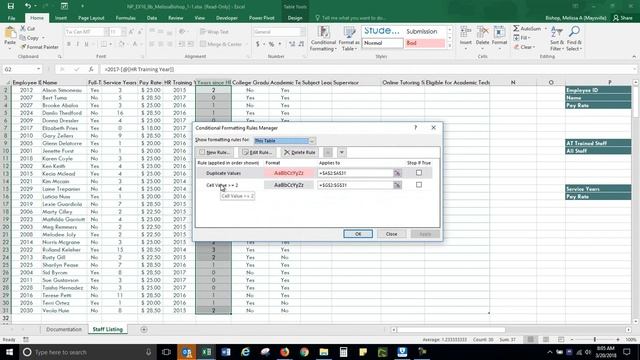Image resolution: width=640 pixels, height=360 pixels.
Task: Click the Format as Table ribbon icon
Action: 349,39
